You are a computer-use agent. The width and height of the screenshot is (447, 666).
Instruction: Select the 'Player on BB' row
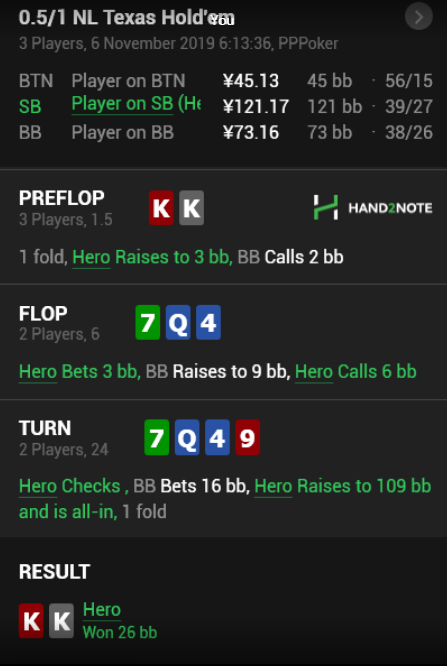click(x=226, y=133)
